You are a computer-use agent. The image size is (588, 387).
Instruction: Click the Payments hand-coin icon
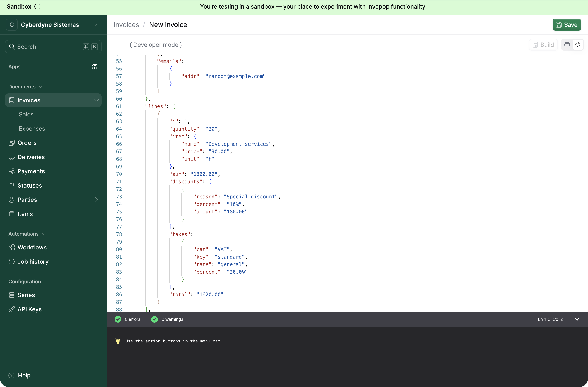pyautogui.click(x=12, y=171)
